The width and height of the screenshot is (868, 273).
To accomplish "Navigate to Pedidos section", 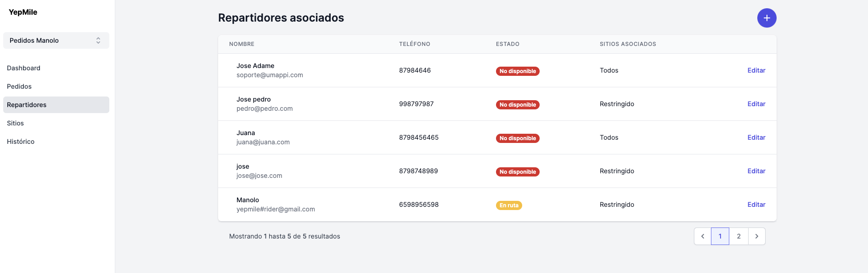I will point(19,86).
